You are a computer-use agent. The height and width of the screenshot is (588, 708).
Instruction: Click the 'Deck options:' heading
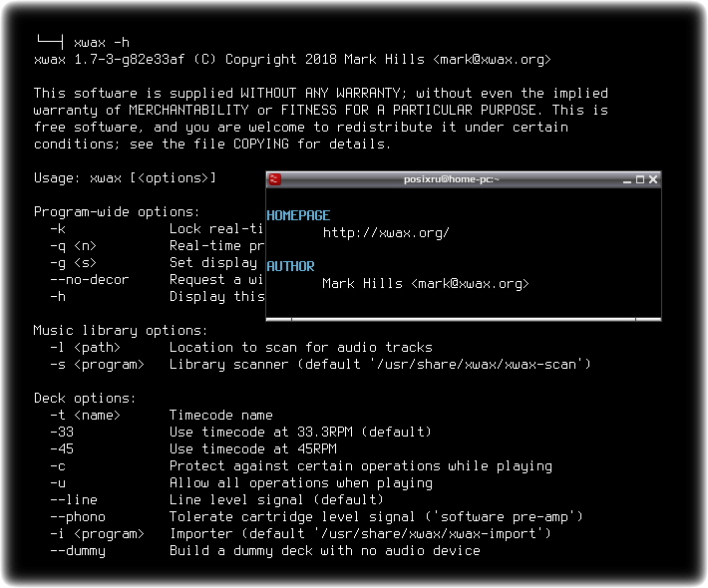click(85, 398)
